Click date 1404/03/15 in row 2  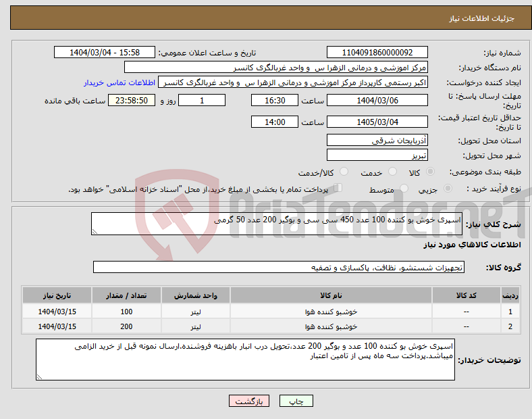(x=57, y=326)
